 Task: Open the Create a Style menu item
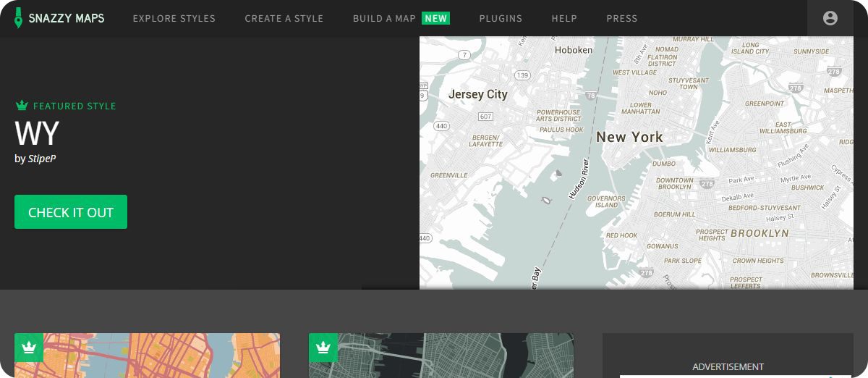284,18
